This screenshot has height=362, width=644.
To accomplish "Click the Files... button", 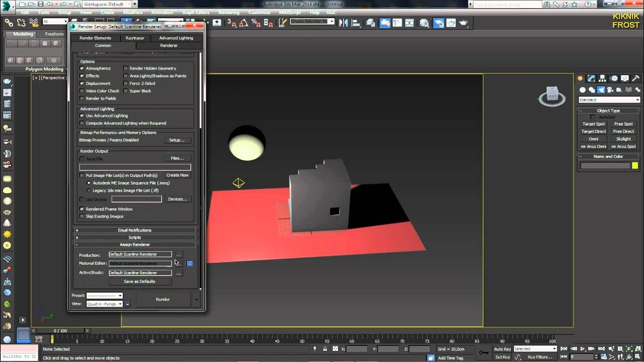I will pyautogui.click(x=177, y=158).
